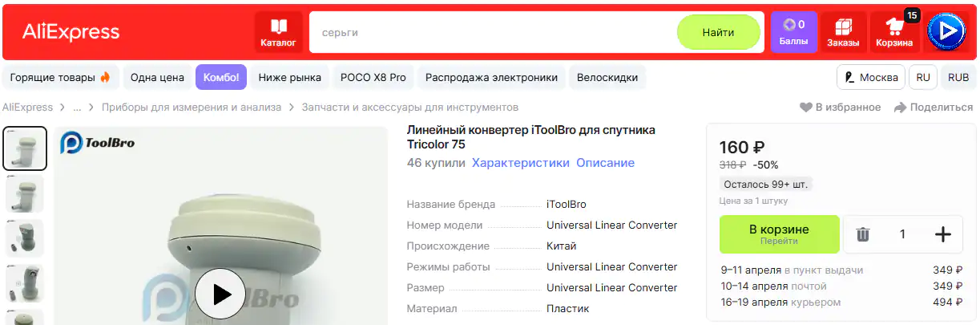
Task: Select курьером delivery option
Action: pyautogui.click(x=841, y=302)
